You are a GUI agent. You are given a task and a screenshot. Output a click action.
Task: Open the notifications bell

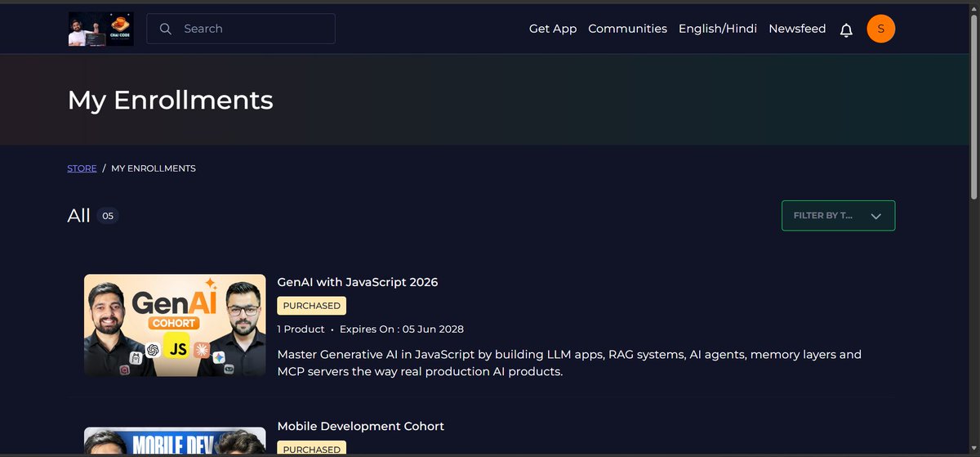(x=846, y=29)
